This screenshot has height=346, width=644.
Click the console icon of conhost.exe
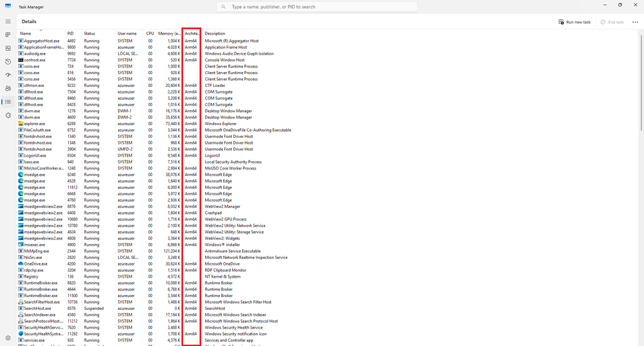tap(21, 60)
